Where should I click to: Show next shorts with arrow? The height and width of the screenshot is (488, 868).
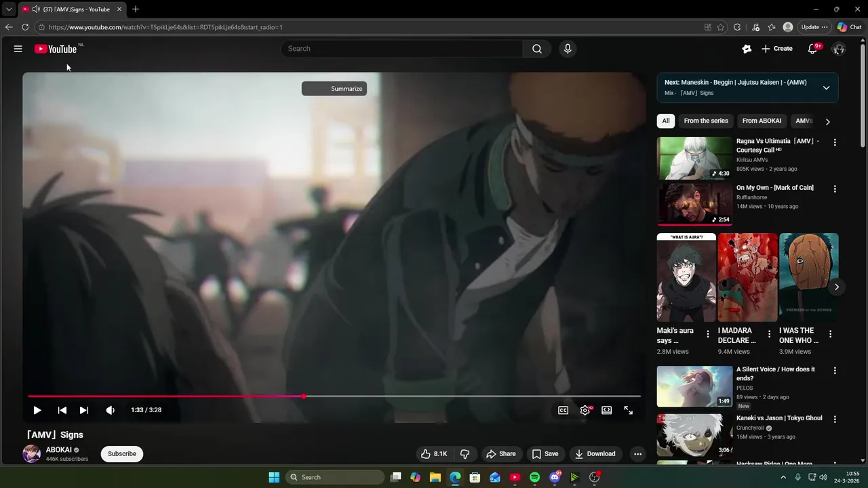837,287
